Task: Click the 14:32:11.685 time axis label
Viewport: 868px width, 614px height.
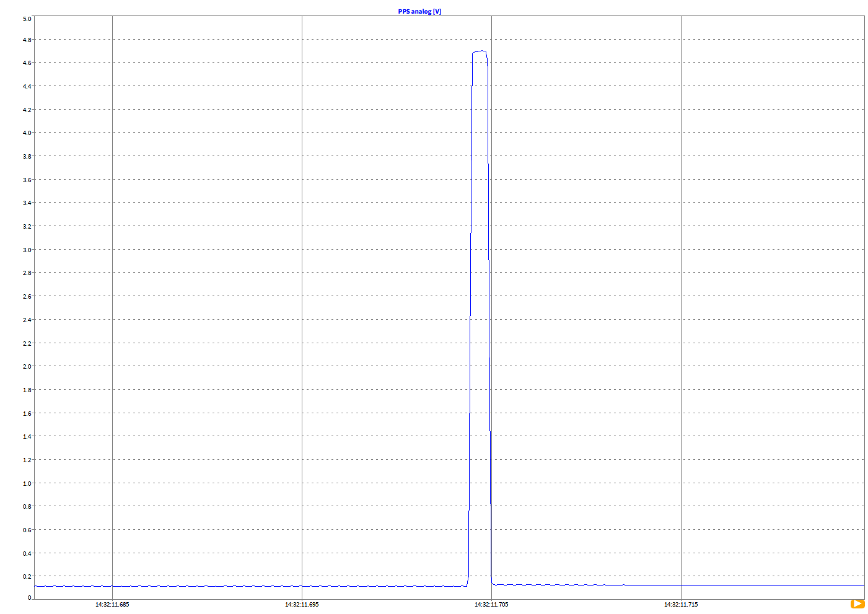Action: [112, 604]
